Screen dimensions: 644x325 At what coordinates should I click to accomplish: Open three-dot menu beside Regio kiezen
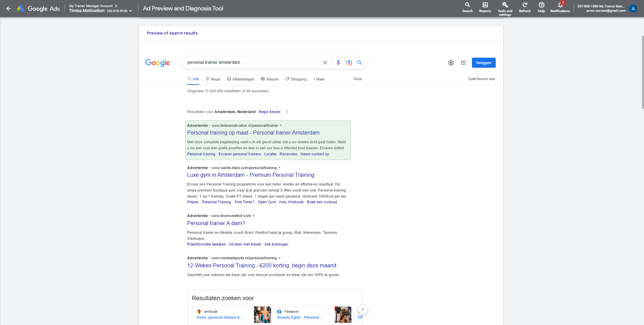287,112
